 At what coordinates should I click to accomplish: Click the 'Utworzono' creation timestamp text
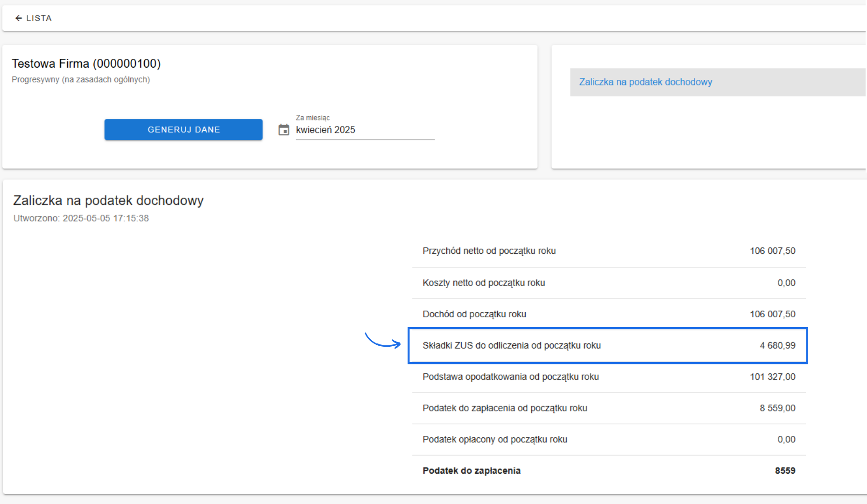click(x=81, y=218)
